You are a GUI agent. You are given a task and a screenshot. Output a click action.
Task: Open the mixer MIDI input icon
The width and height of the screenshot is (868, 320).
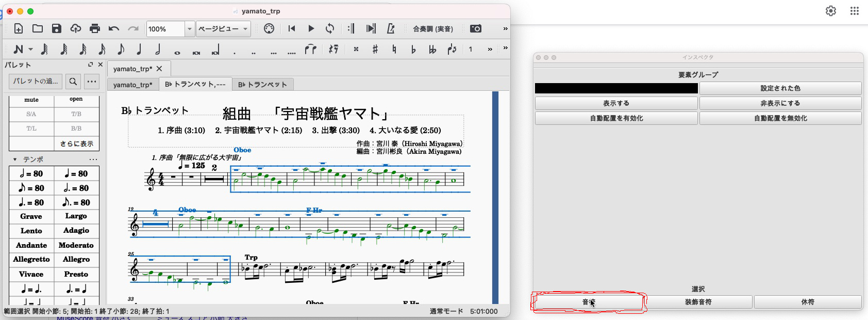click(269, 29)
